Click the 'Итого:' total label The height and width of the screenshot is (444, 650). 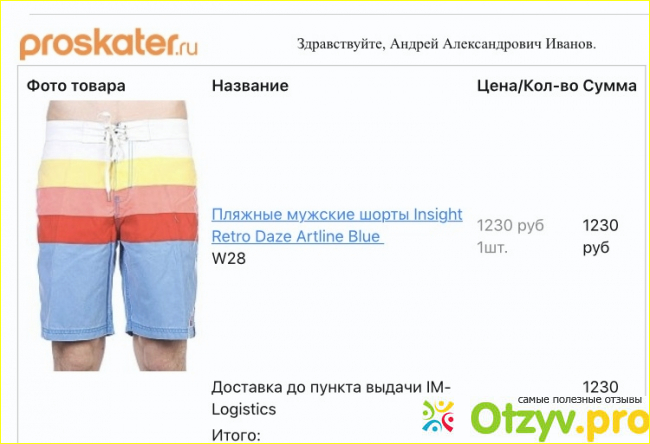coord(236,435)
